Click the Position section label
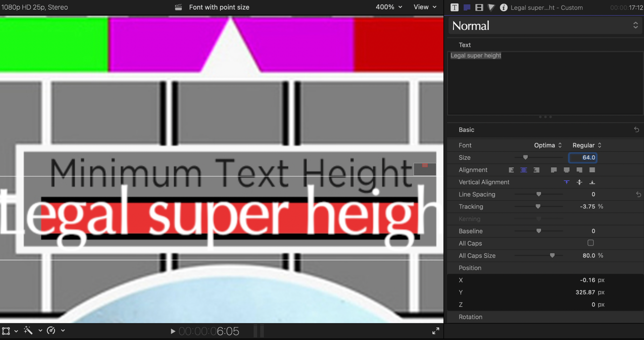Screen dimensions: 644x340 470,268
